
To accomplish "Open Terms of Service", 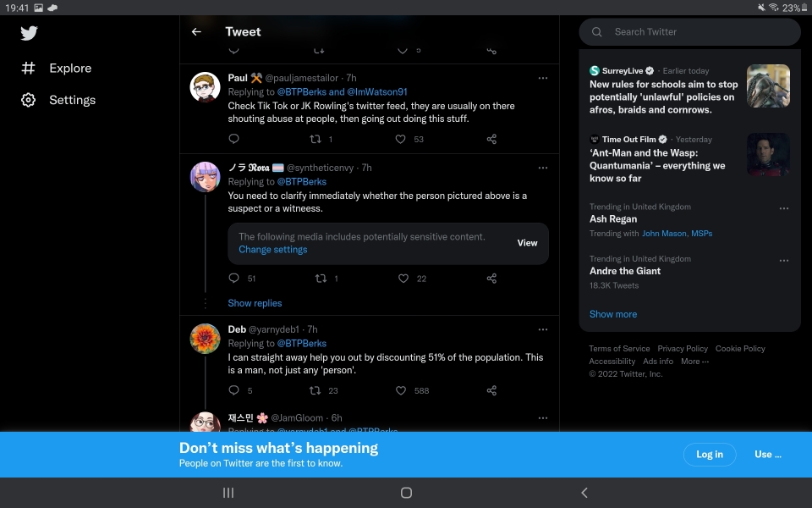I will click(x=619, y=348).
